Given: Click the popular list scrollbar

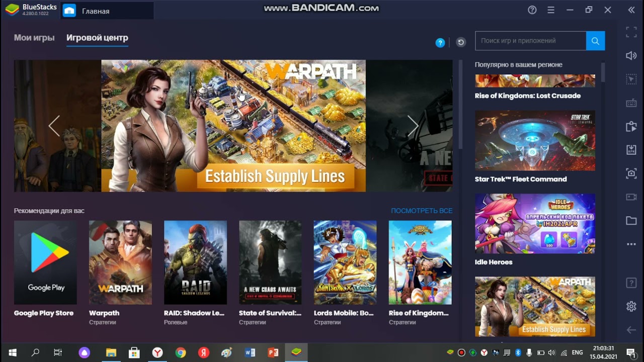Looking at the screenshot, I should click(603, 72).
